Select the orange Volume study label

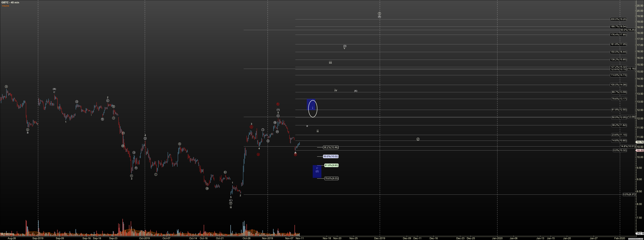click(6, 6)
